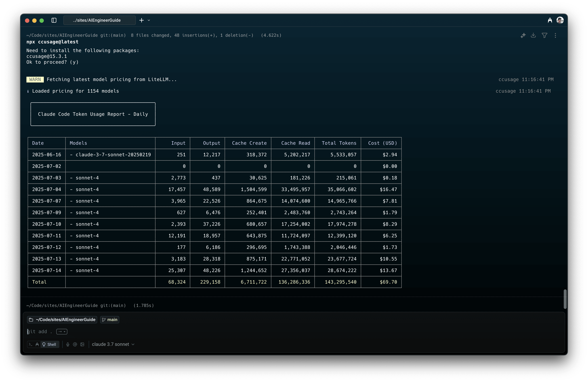The width and height of the screenshot is (588, 382).
Task: Click the 'Cost (USD)' column header
Action: click(x=383, y=143)
